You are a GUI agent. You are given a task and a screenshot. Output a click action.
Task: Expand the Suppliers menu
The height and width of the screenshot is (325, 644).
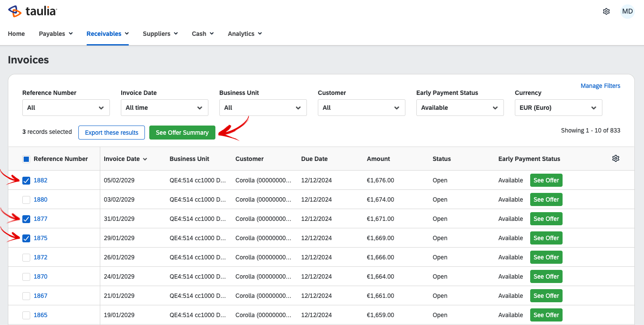(160, 34)
